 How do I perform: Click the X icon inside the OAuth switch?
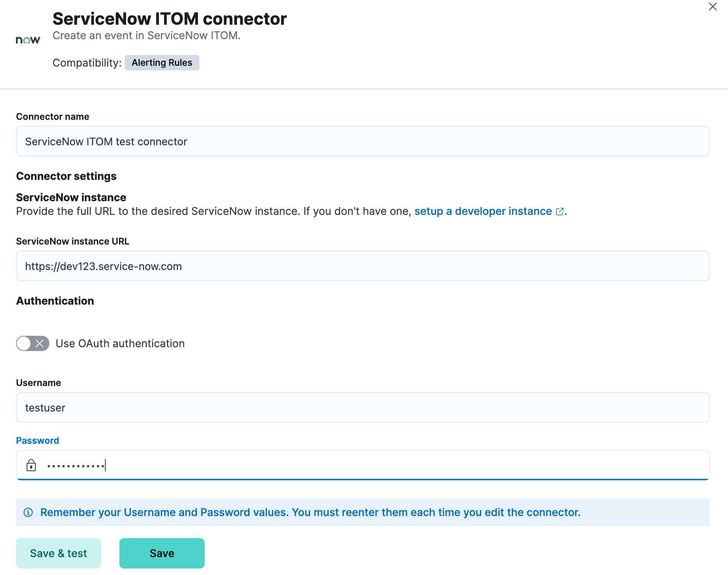point(40,343)
